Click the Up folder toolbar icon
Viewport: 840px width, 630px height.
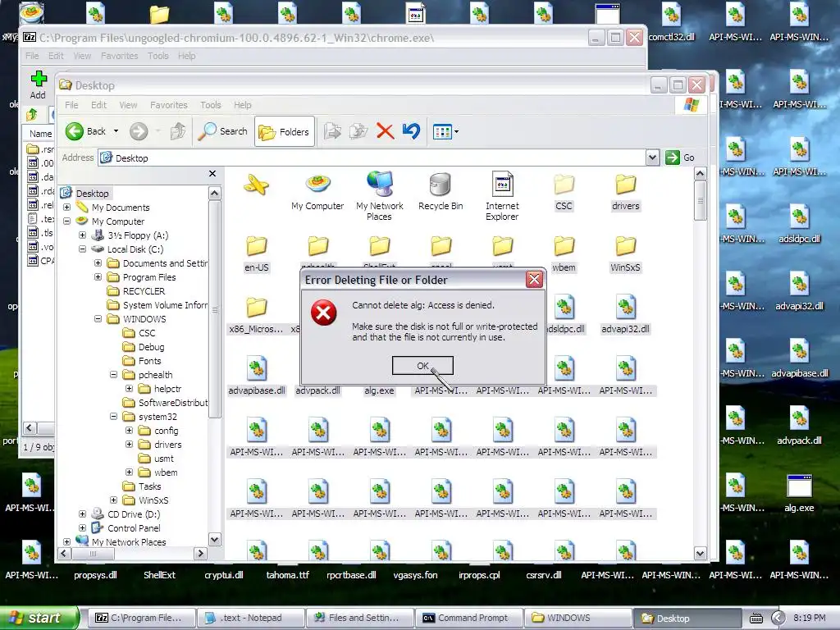coord(178,131)
